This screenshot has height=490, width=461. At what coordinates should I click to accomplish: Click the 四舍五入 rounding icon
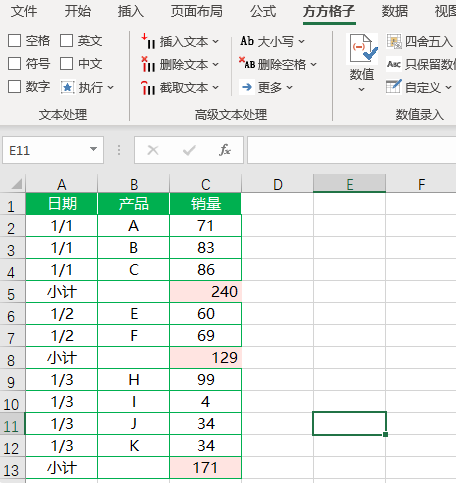(394, 41)
